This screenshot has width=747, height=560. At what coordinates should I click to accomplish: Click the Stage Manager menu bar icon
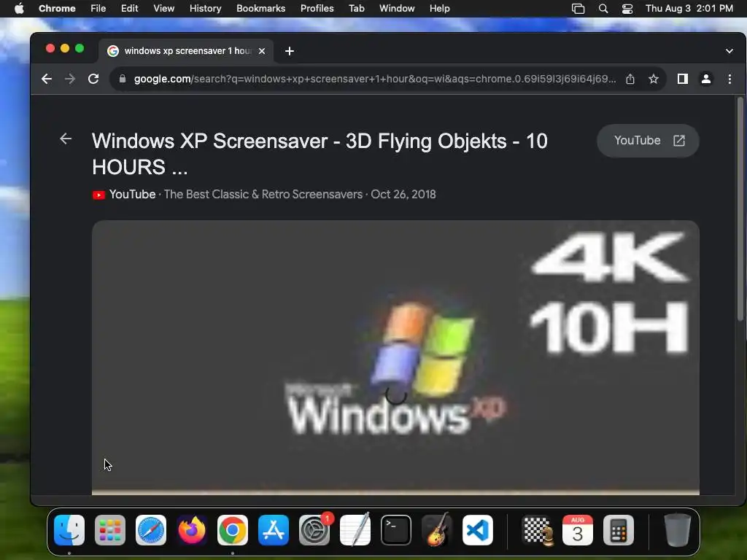pos(578,9)
